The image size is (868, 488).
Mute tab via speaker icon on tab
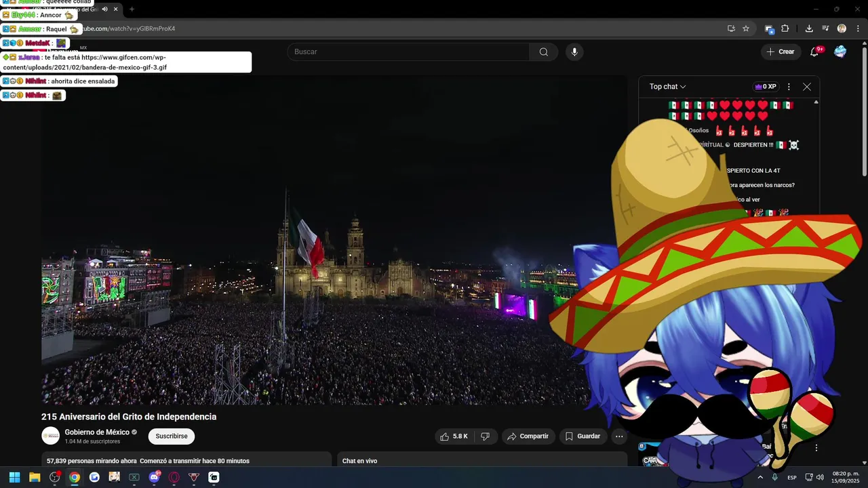tap(104, 9)
